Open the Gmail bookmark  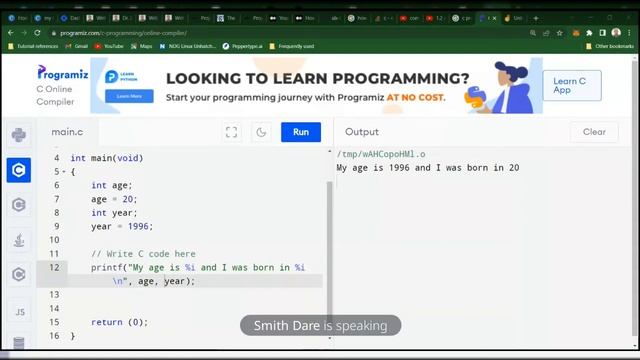click(x=77, y=46)
